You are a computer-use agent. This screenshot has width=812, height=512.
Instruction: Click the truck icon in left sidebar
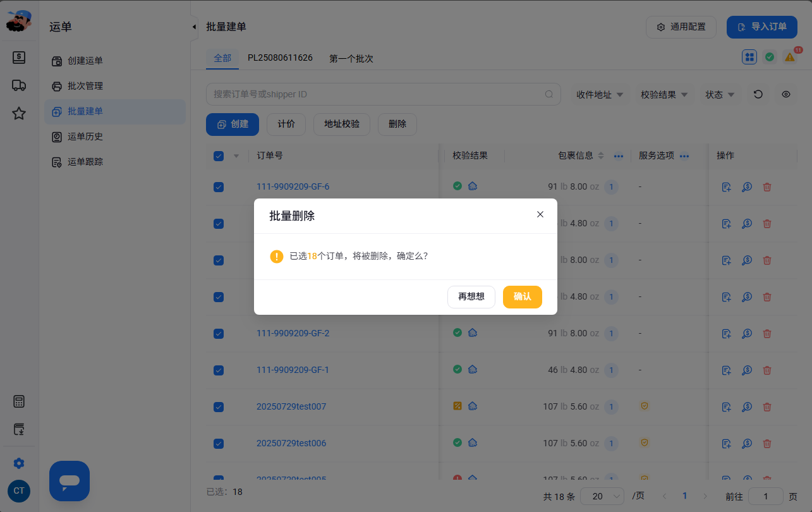pos(19,85)
